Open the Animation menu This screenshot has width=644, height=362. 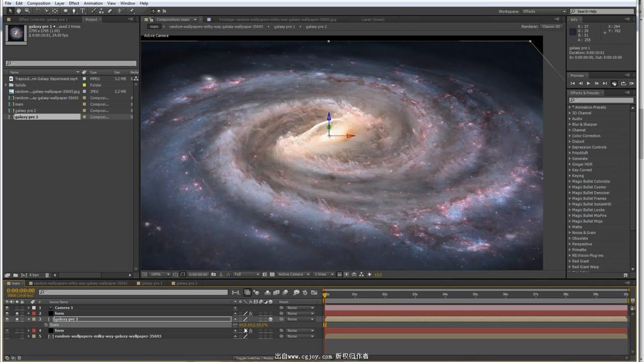[x=93, y=3]
